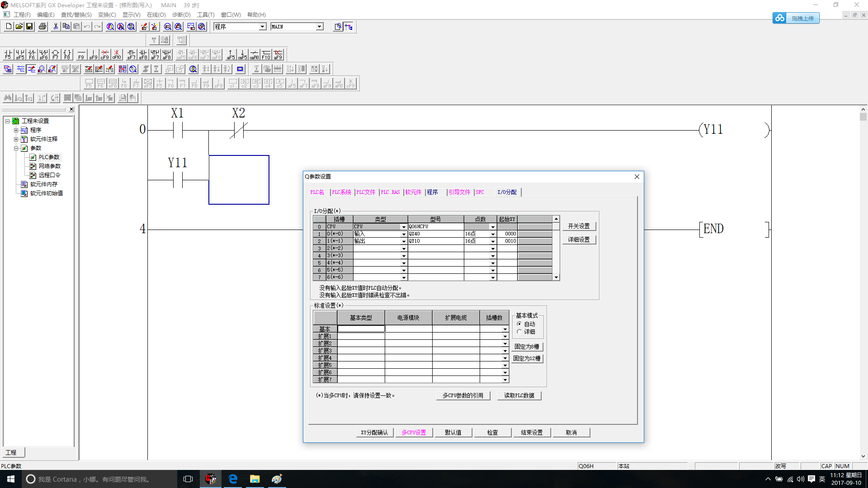The width and height of the screenshot is (868, 488).
Task: Open the 类型 dropdown for slot 0(*-0)
Action: (404, 234)
